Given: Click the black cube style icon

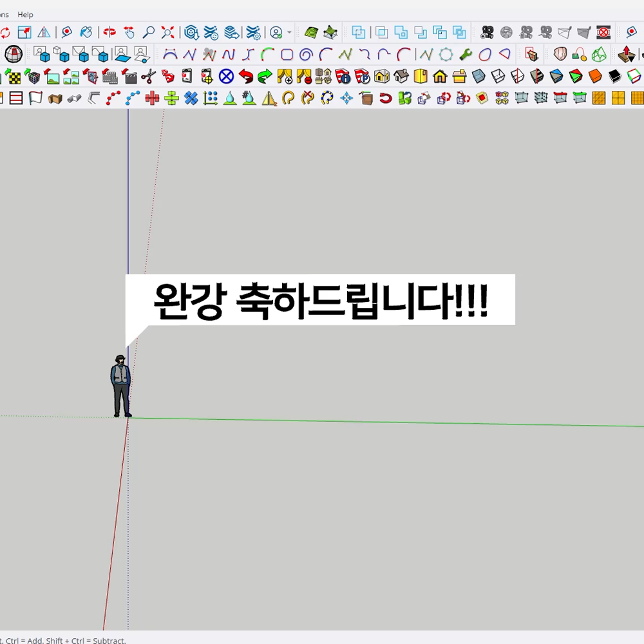Looking at the screenshot, I should 615,77.
